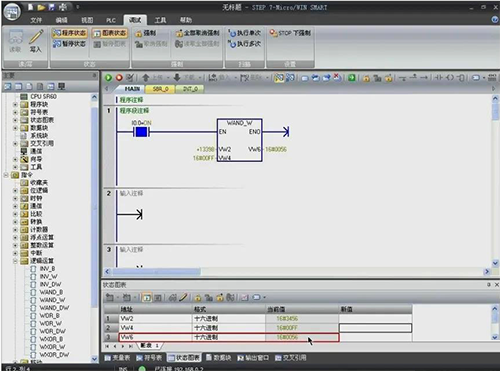The image size is (500, 371).
Task: Click the STOP 下强制 button in ribbon
Action: point(290,33)
